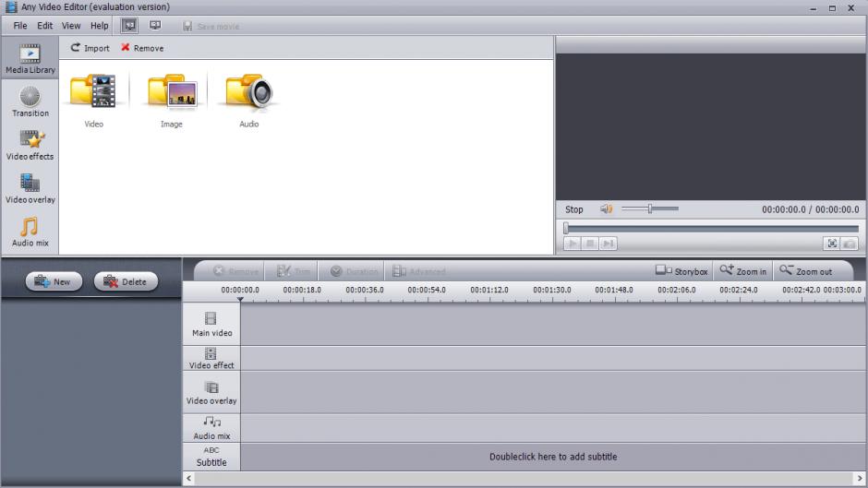Select the Audio folder in library
Image resolution: width=868 pixels, height=488 pixels.
249,101
